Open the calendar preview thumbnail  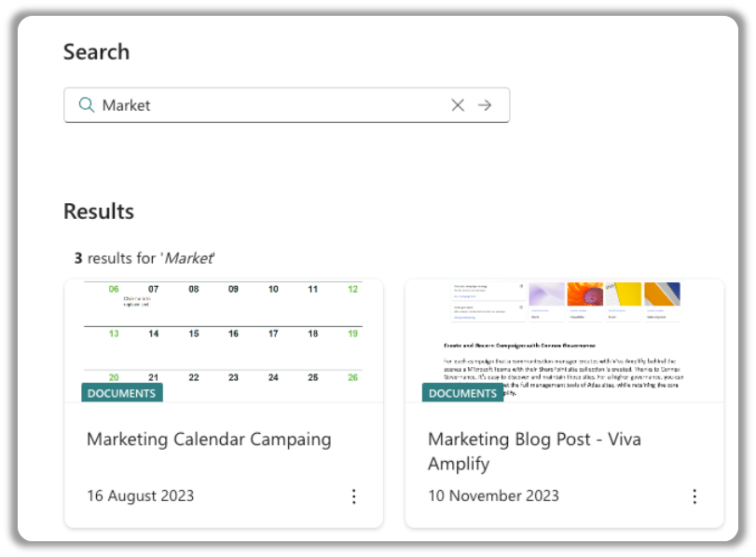point(224,341)
